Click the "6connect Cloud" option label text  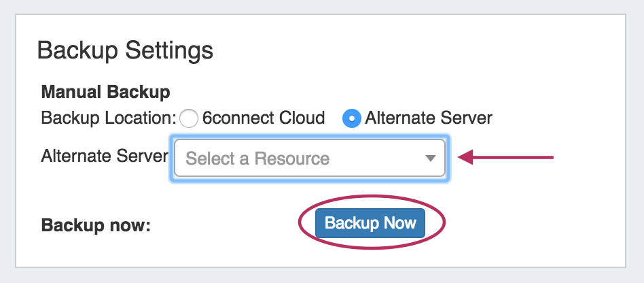[x=263, y=118]
